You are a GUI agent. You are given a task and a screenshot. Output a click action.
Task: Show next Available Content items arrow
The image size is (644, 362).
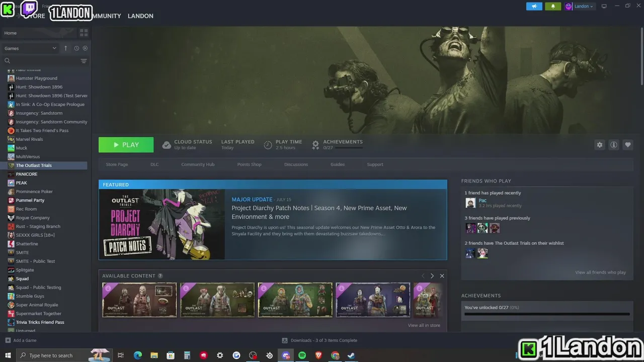(432, 276)
